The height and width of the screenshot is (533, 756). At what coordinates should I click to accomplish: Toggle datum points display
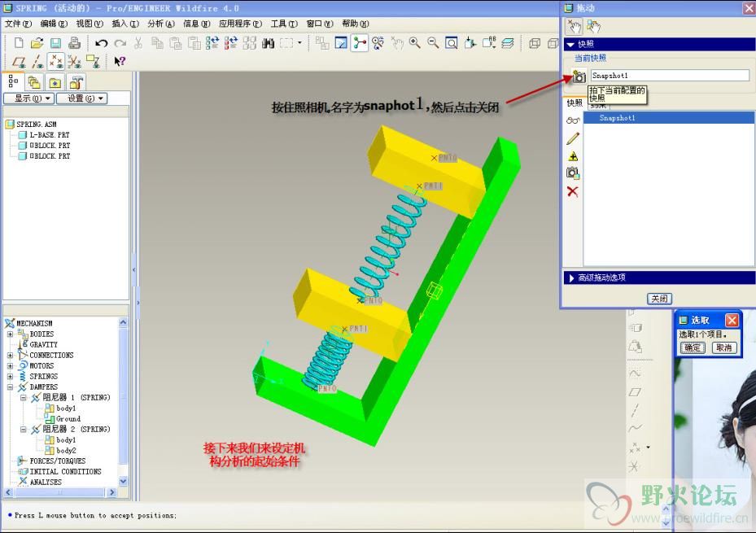56,61
